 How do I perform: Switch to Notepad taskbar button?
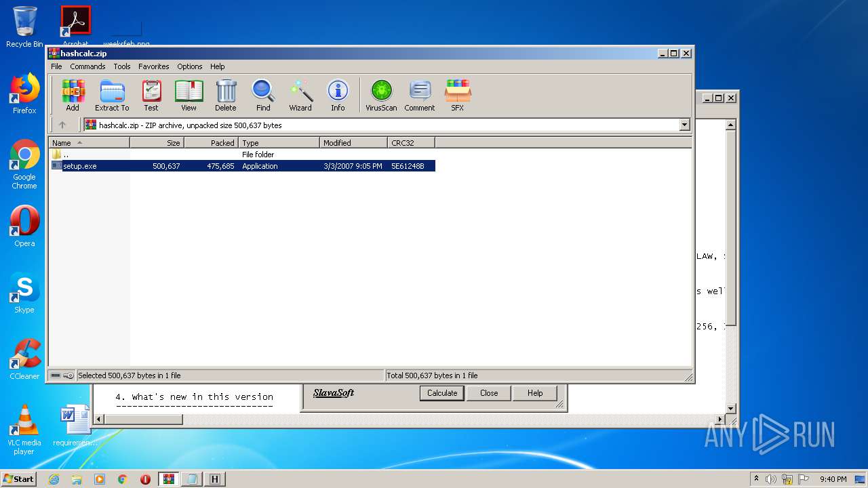click(x=192, y=479)
